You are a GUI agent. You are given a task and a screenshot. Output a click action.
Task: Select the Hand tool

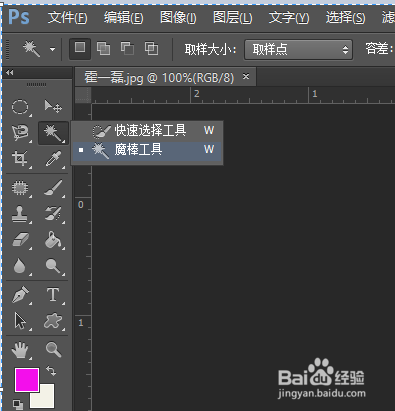coord(20,350)
